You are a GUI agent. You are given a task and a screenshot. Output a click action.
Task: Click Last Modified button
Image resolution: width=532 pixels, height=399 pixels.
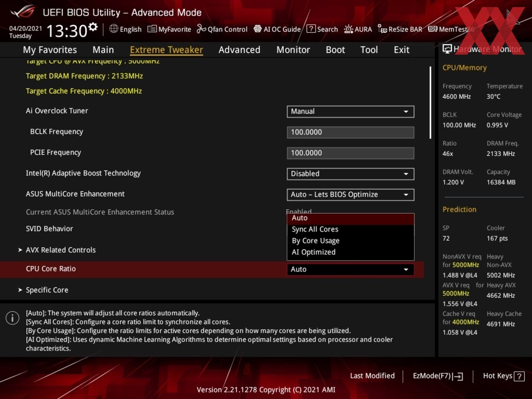pyautogui.click(x=372, y=376)
